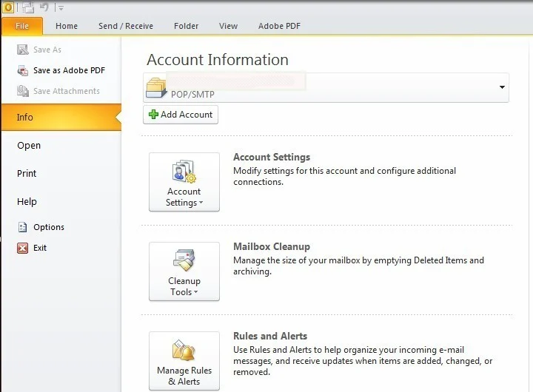Switch to the Send / Receive tab
This screenshot has height=392, width=533.
(x=126, y=26)
